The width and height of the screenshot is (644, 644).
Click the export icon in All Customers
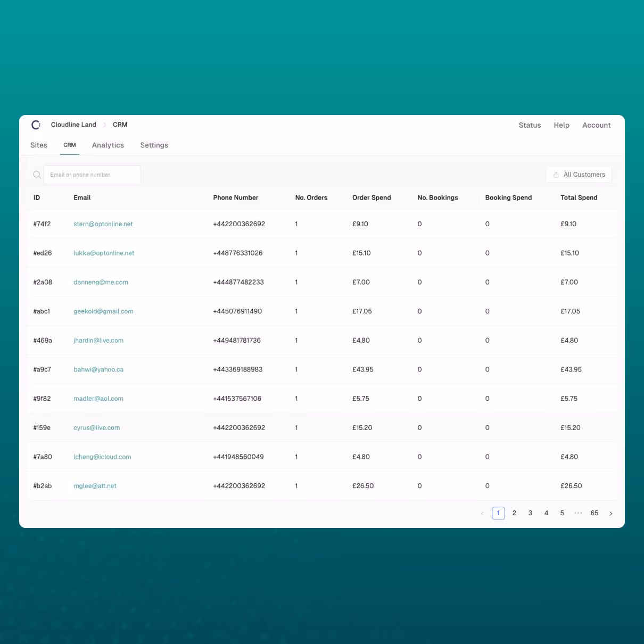(x=556, y=175)
